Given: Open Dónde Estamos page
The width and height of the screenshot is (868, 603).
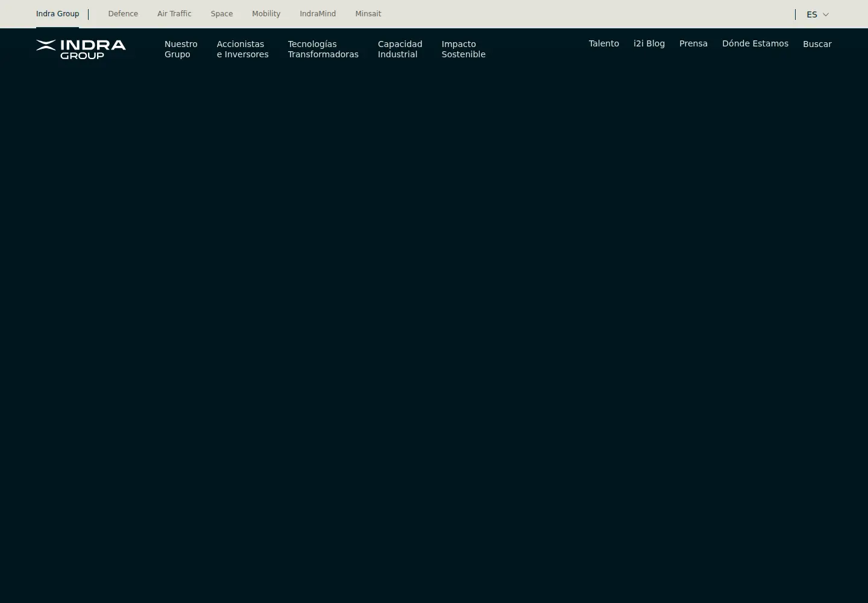Looking at the screenshot, I should (x=755, y=43).
